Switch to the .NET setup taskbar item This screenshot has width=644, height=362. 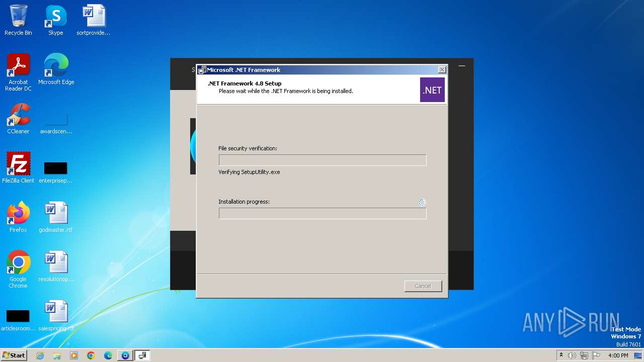click(142, 355)
